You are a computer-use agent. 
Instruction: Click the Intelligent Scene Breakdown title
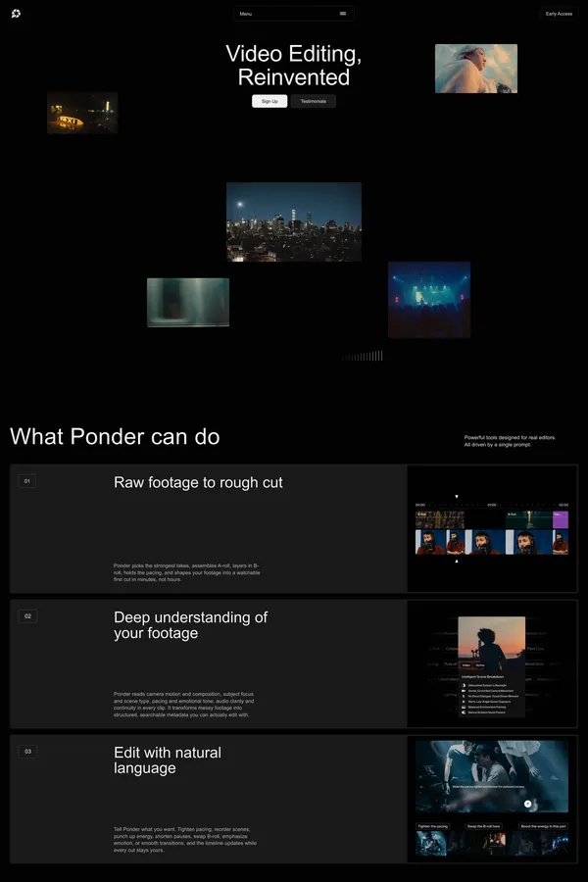pyautogui.click(x=482, y=676)
